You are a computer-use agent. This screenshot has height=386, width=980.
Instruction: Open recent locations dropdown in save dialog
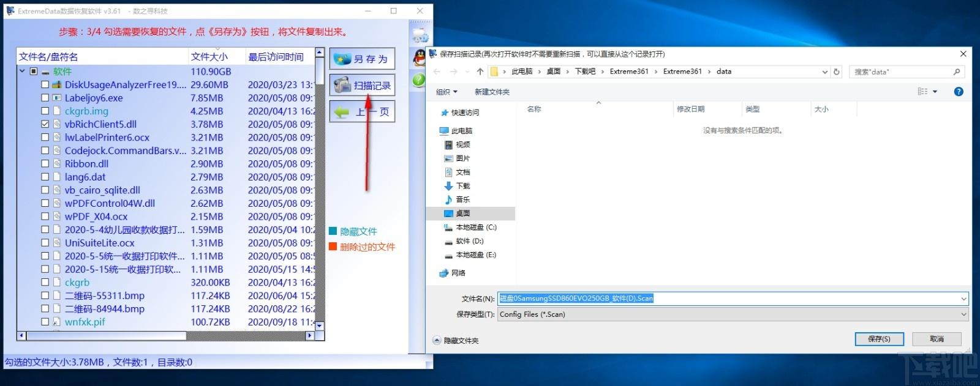coord(466,72)
